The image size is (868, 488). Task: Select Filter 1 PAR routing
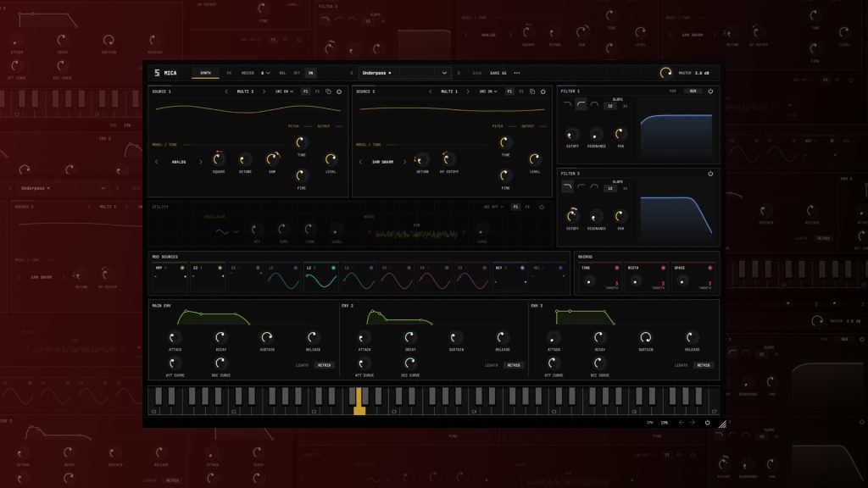[x=673, y=91]
